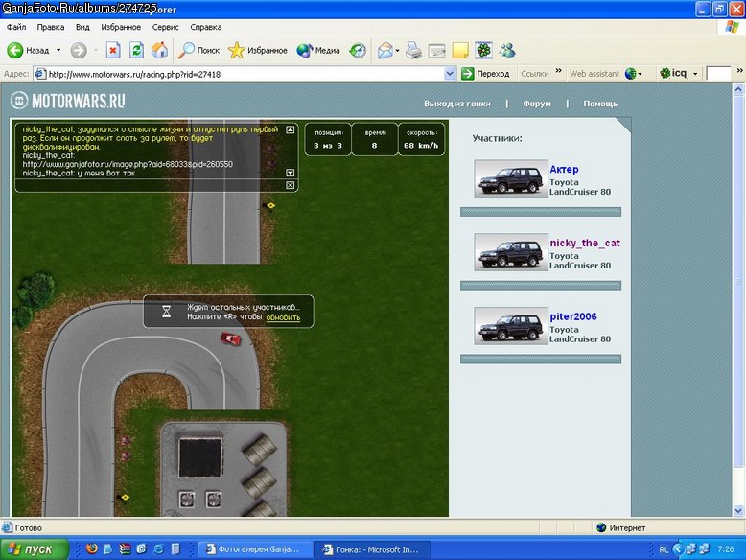Open the Правка menu
This screenshot has width=746, height=560.
[x=51, y=27]
